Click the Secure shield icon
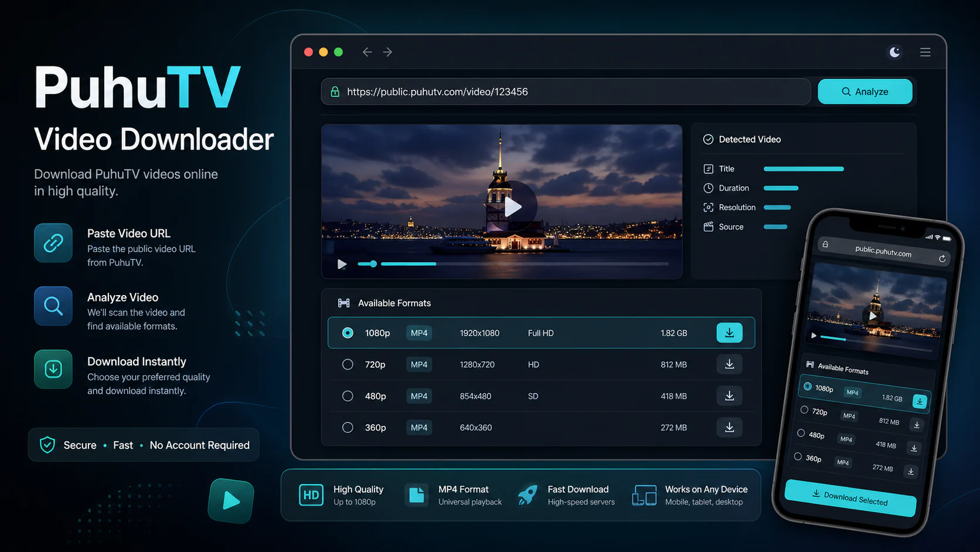 47,445
